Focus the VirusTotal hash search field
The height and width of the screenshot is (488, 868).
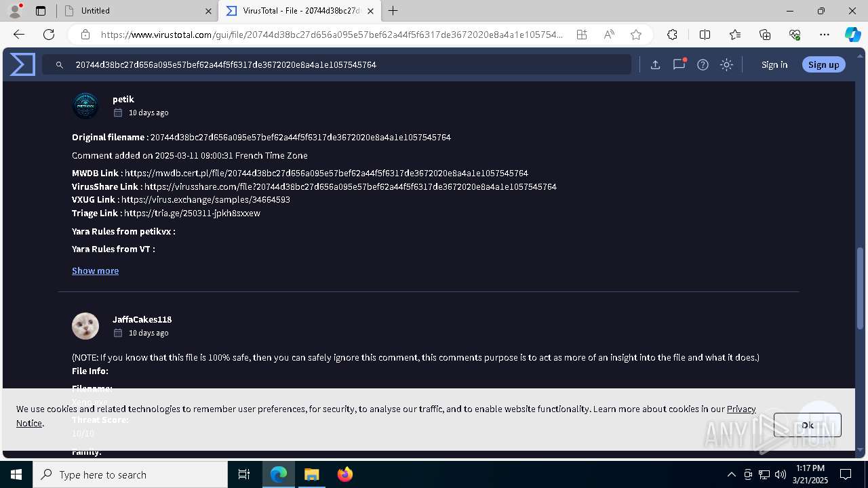coord(337,64)
